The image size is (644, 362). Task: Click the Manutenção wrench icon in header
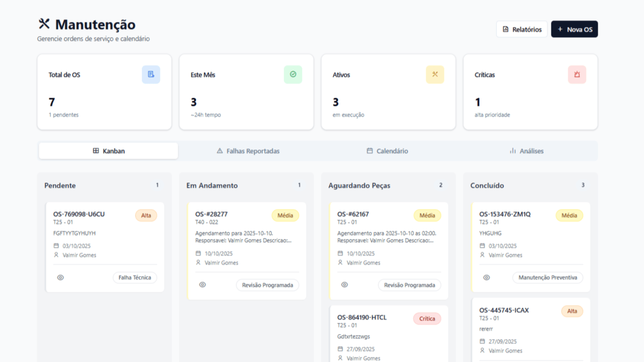coord(44,24)
